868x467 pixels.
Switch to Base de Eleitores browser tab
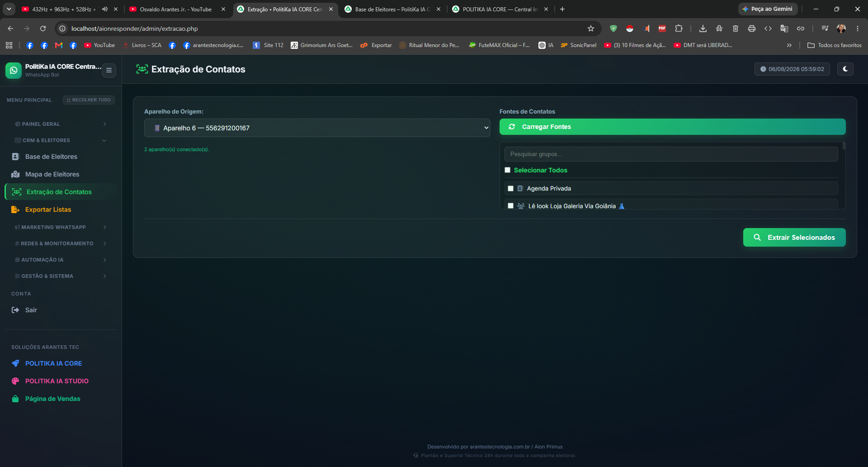tap(392, 9)
